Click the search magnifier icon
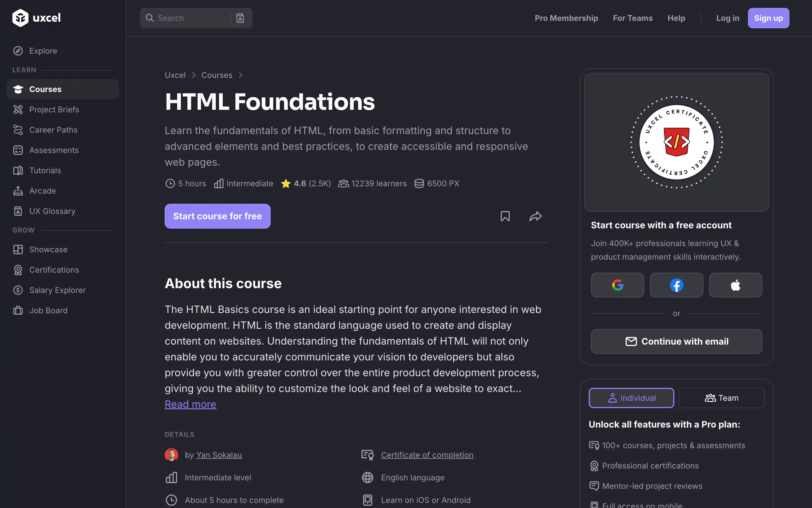812x508 pixels. point(150,18)
